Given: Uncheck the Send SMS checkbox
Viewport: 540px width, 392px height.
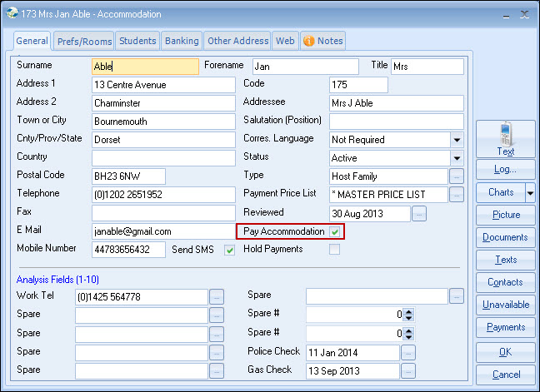Looking at the screenshot, I should [x=229, y=250].
